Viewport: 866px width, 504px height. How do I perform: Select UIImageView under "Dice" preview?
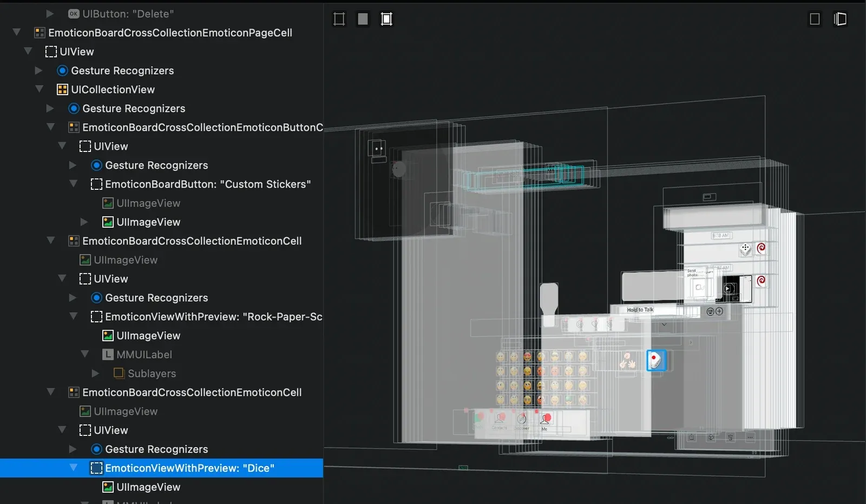tap(162, 487)
